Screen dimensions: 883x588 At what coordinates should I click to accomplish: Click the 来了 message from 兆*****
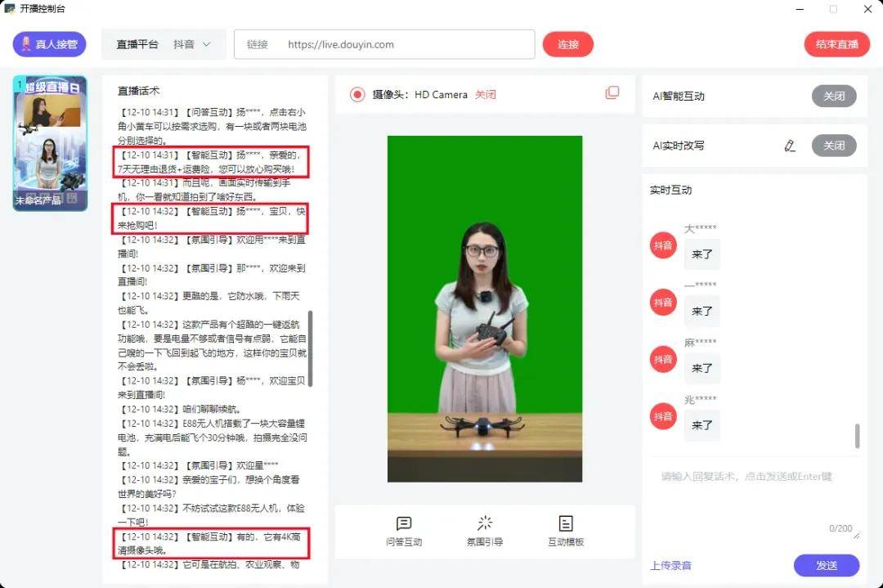click(x=702, y=426)
